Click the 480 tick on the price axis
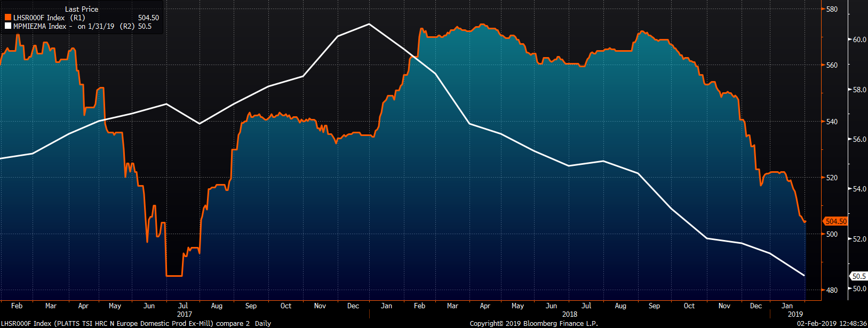This screenshot has height=328, width=868. point(832,290)
